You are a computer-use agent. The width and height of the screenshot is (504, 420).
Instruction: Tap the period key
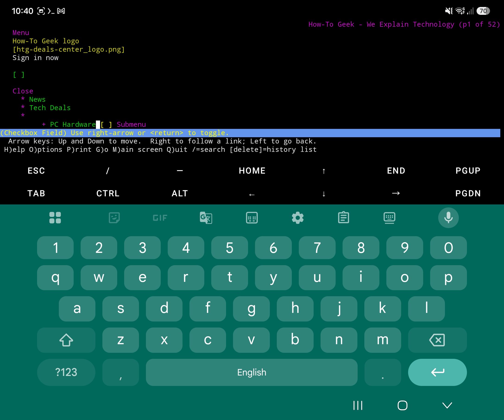coord(383,372)
